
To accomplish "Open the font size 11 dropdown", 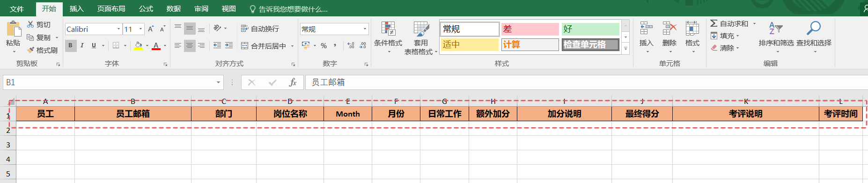I will [140, 29].
